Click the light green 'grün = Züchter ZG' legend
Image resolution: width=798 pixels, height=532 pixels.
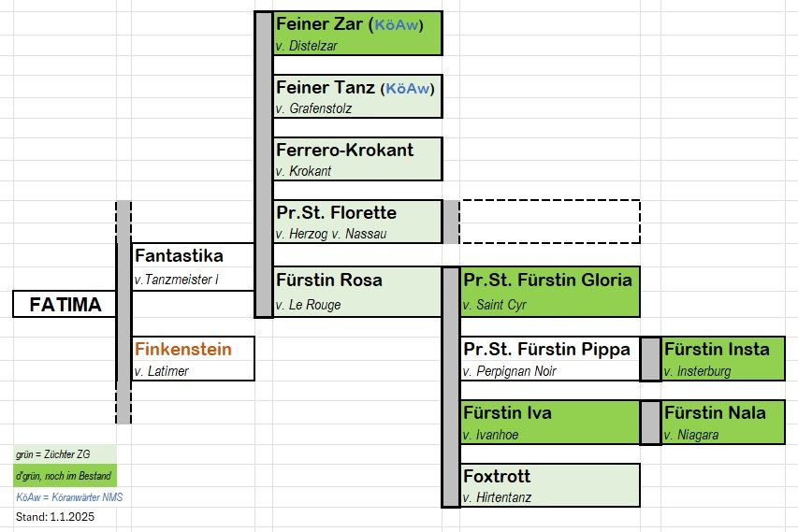65,454
